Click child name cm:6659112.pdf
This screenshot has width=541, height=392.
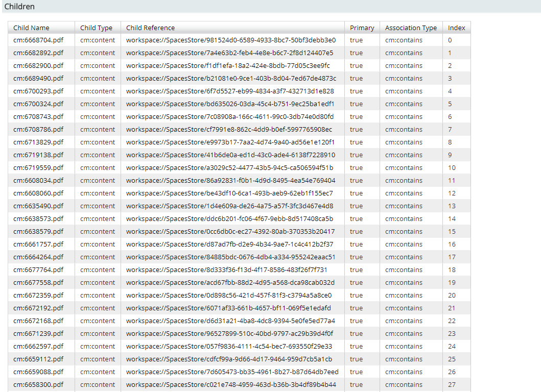38,359
